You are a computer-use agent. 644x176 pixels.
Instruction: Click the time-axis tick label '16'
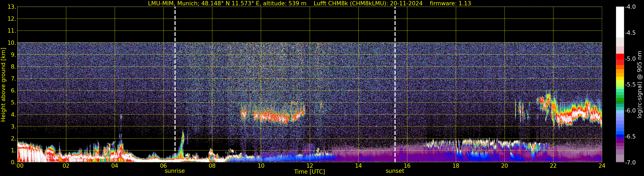(x=407, y=166)
